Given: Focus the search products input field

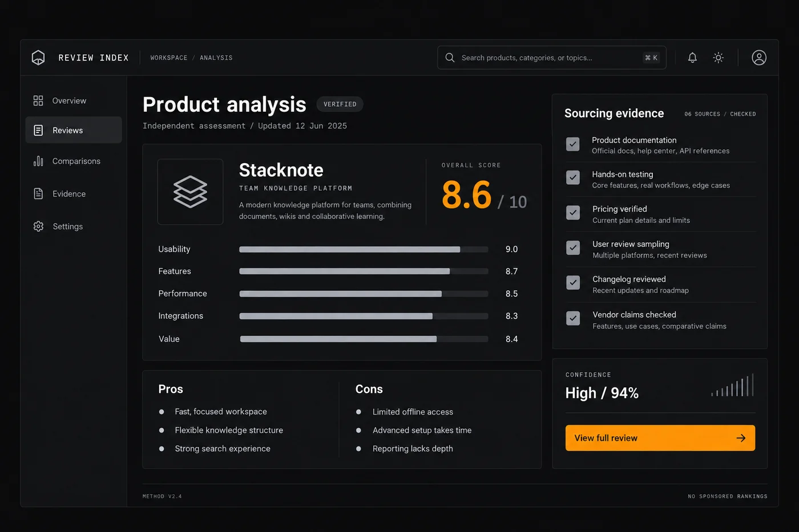Looking at the screenshot, I should point(552,58).
